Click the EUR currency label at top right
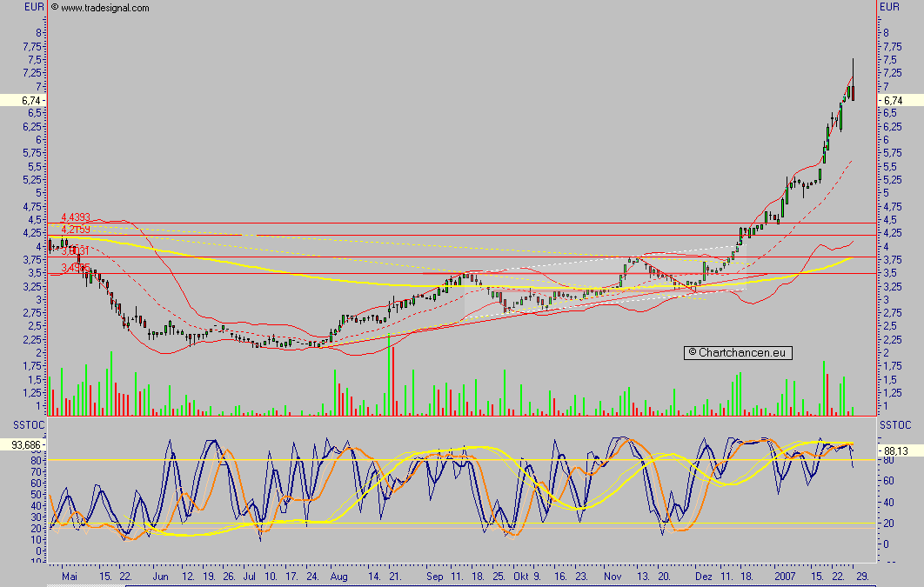The image size is (924, 587). click(x=890, y=7)
